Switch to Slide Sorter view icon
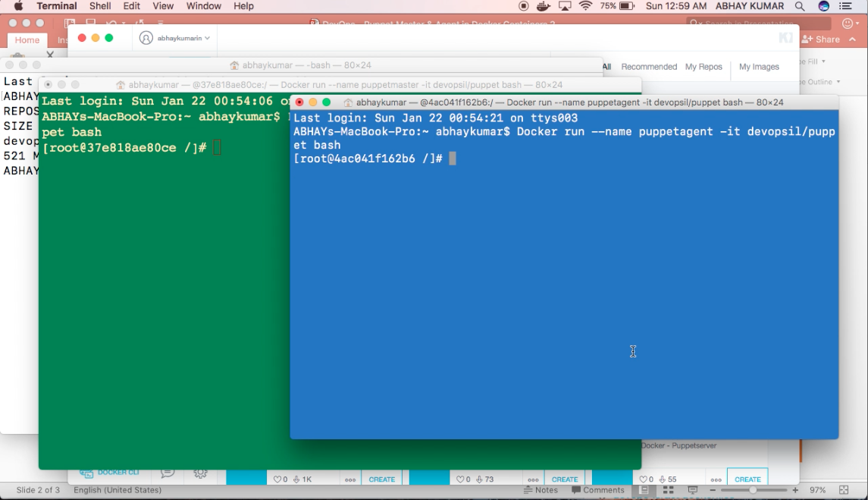 pyautogui.click(x=668, y=490)
